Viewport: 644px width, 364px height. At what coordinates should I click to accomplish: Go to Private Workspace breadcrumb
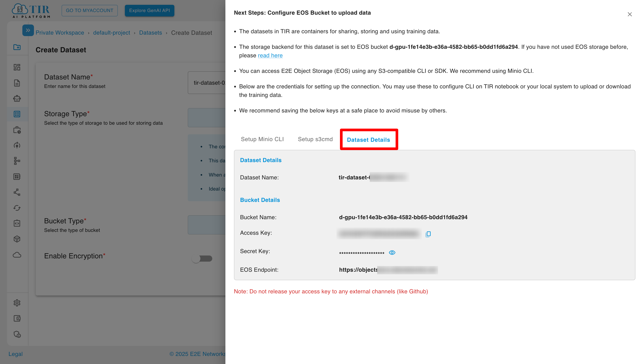tap(60, 33)
